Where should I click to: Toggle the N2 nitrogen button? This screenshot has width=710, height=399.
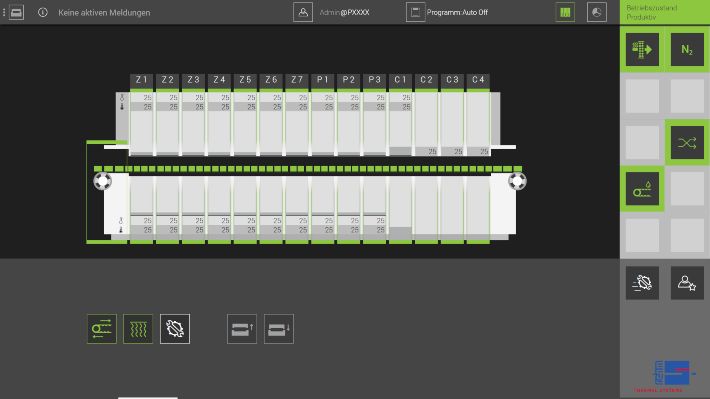687,49
